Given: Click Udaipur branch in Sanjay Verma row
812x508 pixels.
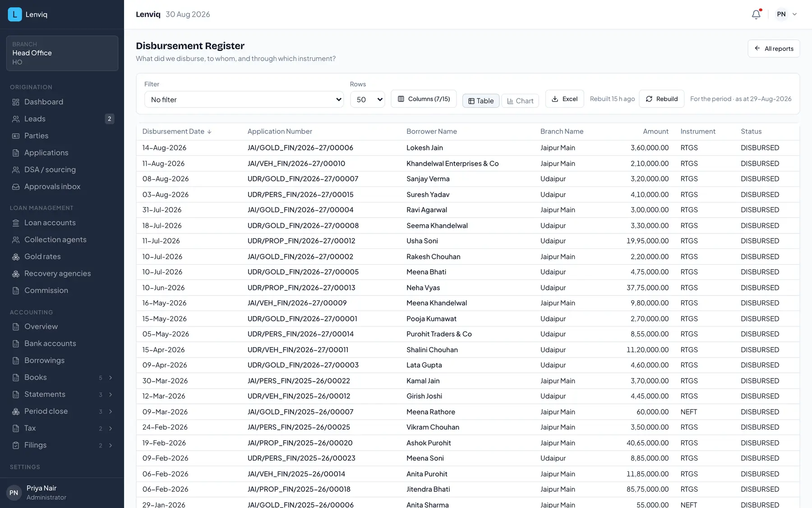Looking at the screenshot, I should point(553,179).
